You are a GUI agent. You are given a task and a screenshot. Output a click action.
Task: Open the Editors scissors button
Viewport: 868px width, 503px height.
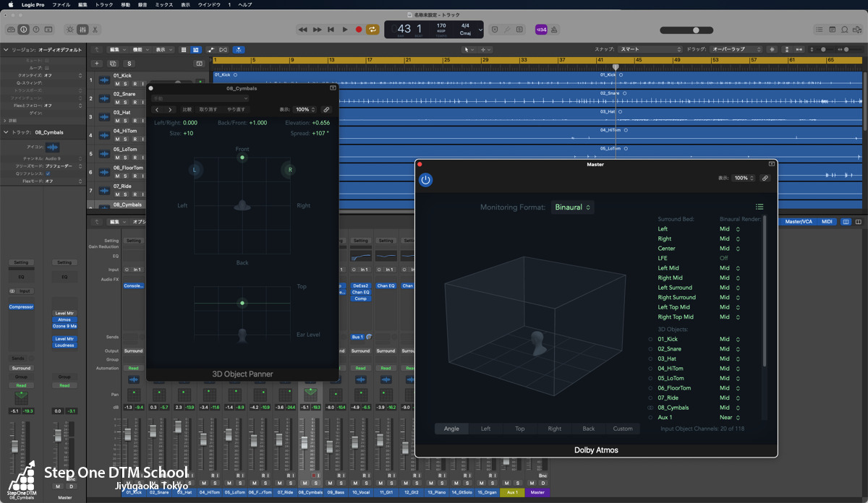point(95,30)
